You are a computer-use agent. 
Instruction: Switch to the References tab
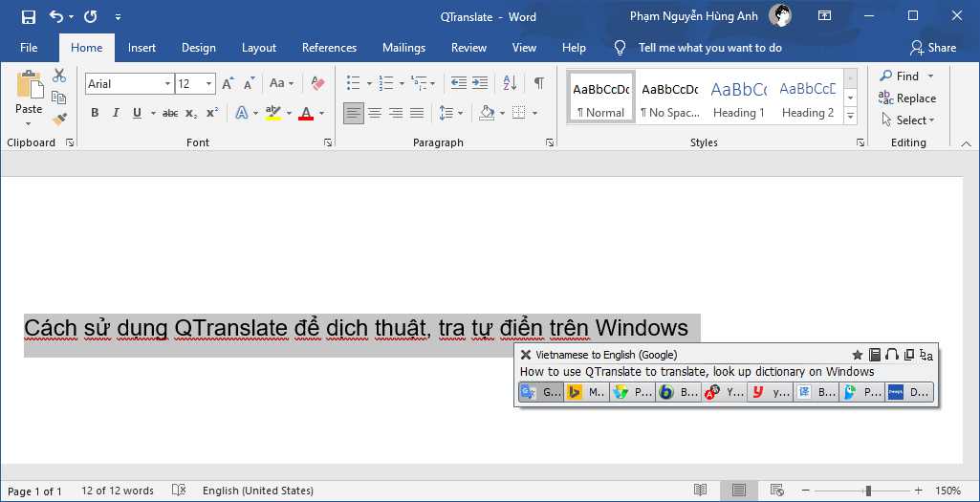pyautogui.click(x=329, y=48)
